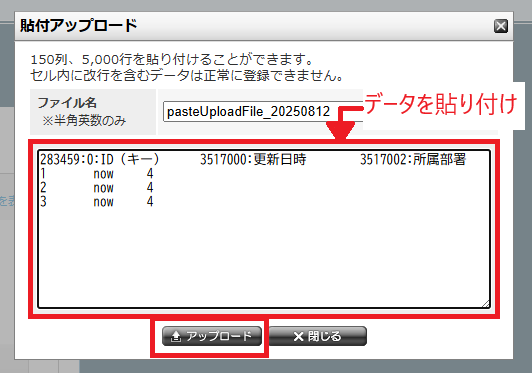Click the 閉じる button
Viewport: 532px width, 373px height.
[x=318, y=336]
